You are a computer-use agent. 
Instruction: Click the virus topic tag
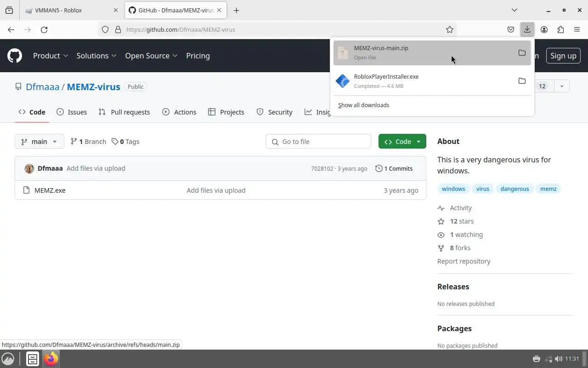[x=483, y=189]
